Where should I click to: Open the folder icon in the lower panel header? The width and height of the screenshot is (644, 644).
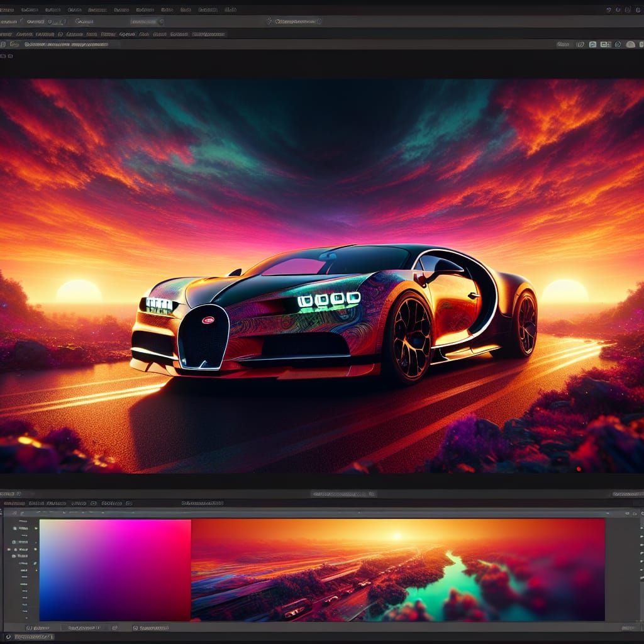coord(635,514)
